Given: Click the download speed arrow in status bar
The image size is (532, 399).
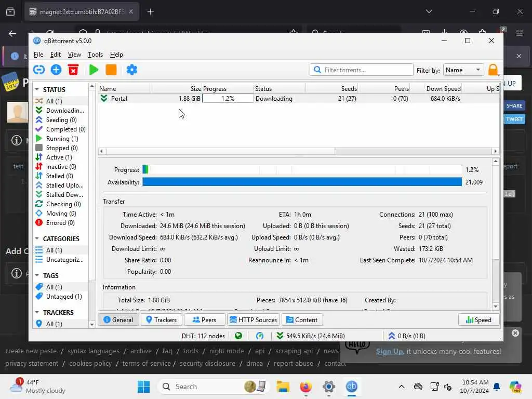Looking at the screenshot, I should coord(280,336).
